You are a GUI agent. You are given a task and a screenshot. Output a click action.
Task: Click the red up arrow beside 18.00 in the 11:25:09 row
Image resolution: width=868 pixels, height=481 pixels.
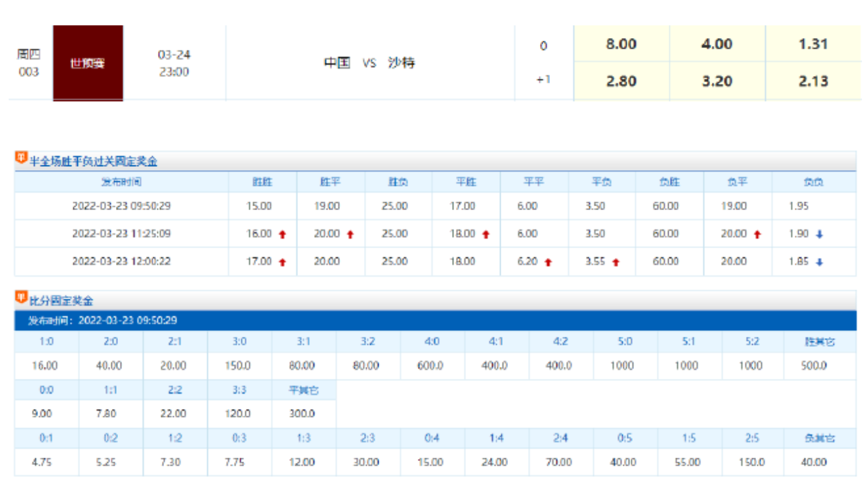pyautogui.click(x=486, y=234)
